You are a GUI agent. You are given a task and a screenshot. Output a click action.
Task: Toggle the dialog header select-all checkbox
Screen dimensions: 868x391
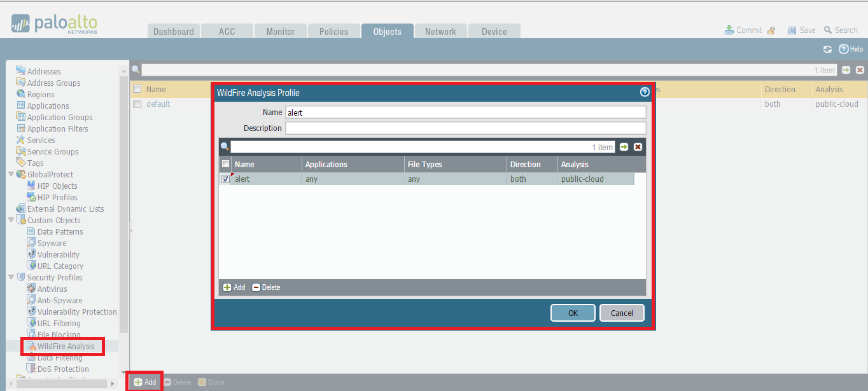click(225, 164)
